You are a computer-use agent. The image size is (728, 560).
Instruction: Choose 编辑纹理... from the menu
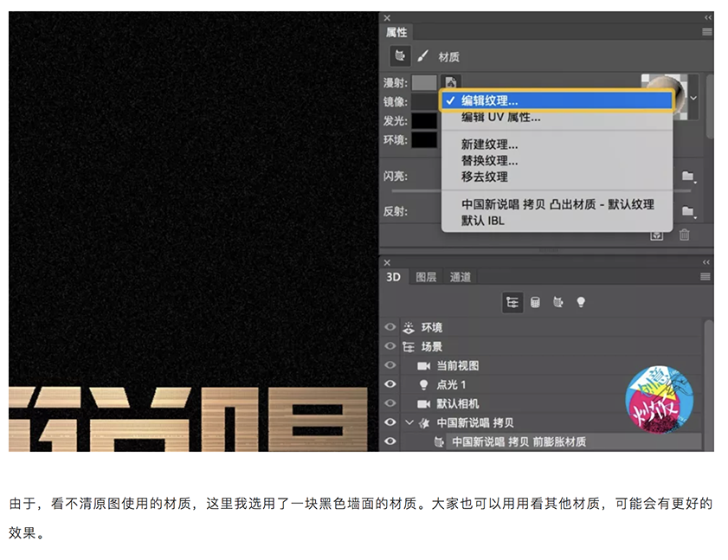(557, 100)
